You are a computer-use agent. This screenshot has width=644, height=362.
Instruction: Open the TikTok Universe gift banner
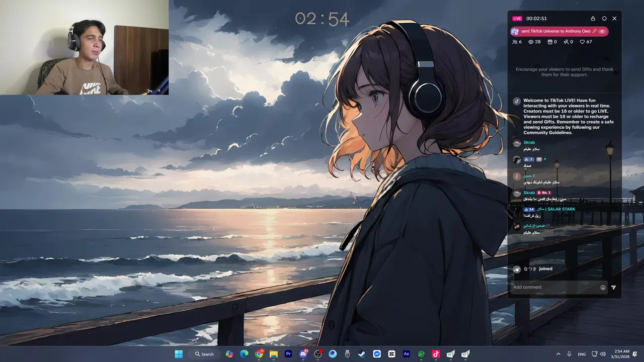coord(559,31)
